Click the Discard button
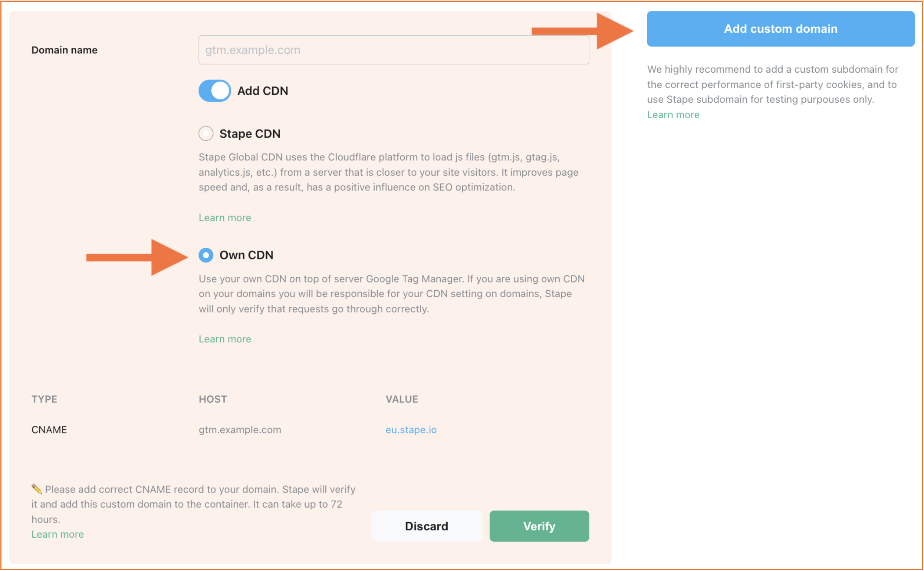The width and height of the screenshot is (924, 571). 426,526
